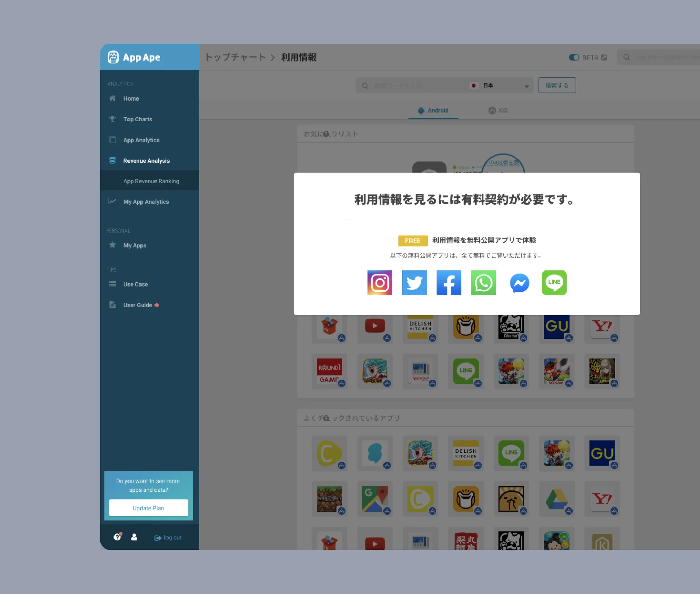
Task: Select the Facebook app icon
Action: click(x=449, y=283)
